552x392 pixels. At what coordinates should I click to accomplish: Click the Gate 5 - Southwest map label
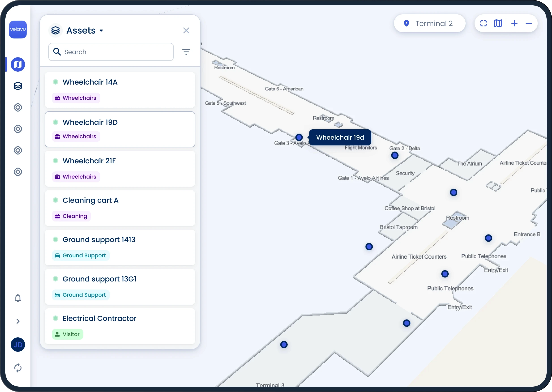point(225,103)
